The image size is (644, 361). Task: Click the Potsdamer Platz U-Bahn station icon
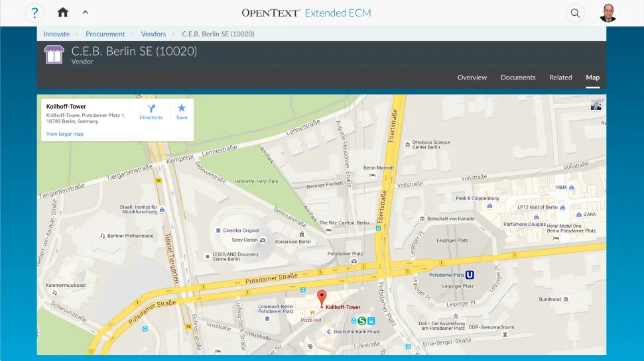[470, 274]
